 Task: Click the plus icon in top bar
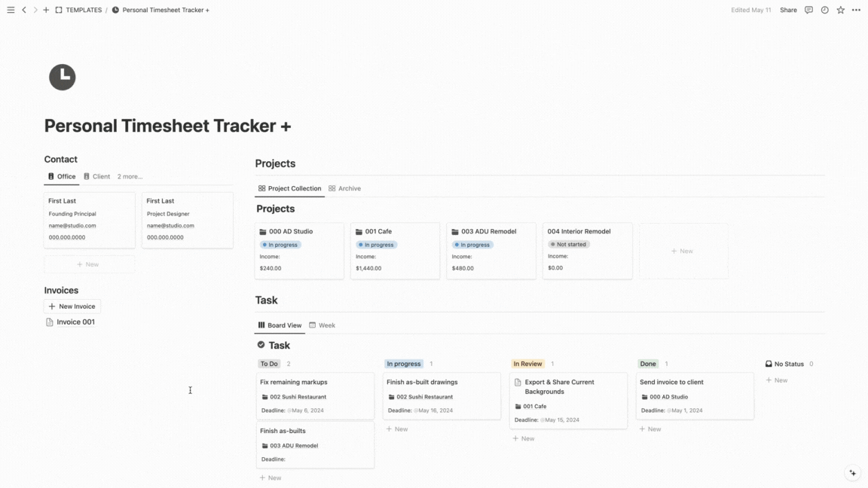click(x=46, y=10)
